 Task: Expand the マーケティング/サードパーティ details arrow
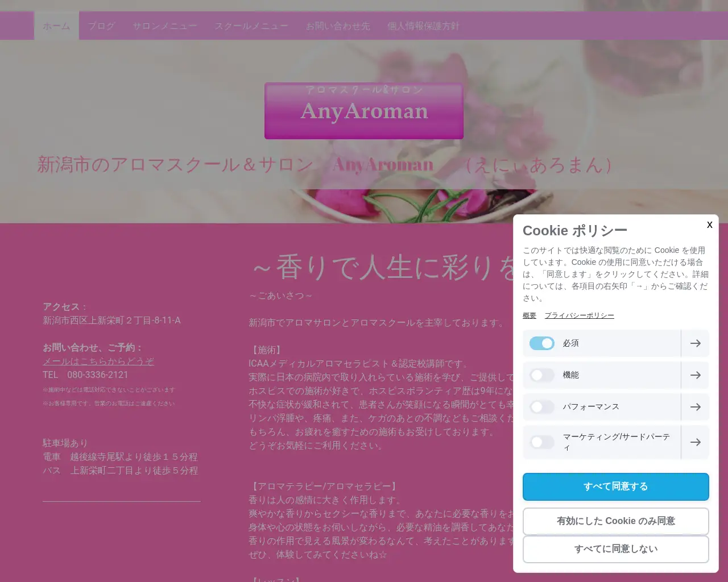pyautogui.click(x=695, y=442)
